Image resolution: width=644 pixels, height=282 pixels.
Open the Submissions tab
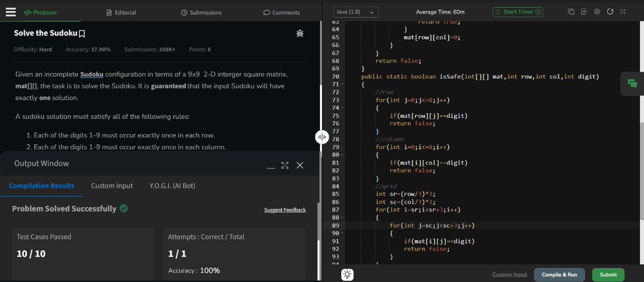(x=201, y=12)
